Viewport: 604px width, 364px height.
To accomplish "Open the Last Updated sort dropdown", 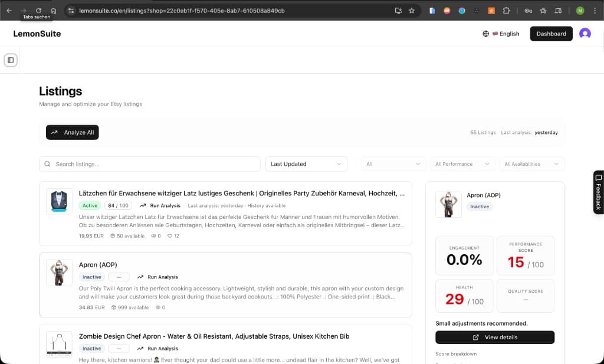I will (x=306, y=164).
